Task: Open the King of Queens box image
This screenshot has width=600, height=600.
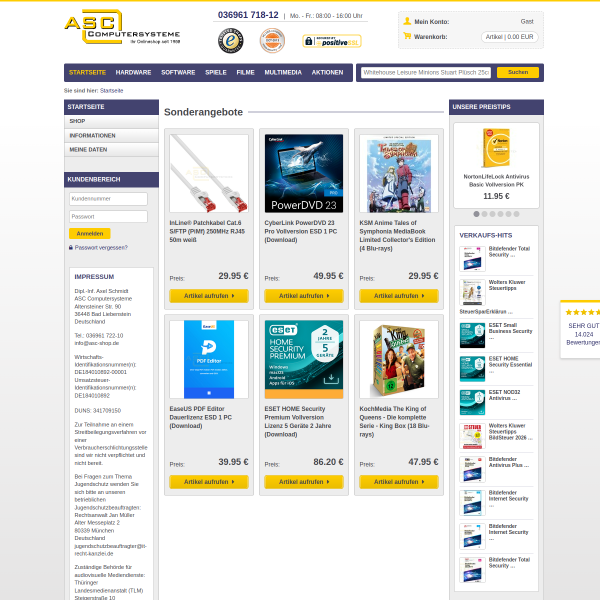Action: (x=399, y=359)
